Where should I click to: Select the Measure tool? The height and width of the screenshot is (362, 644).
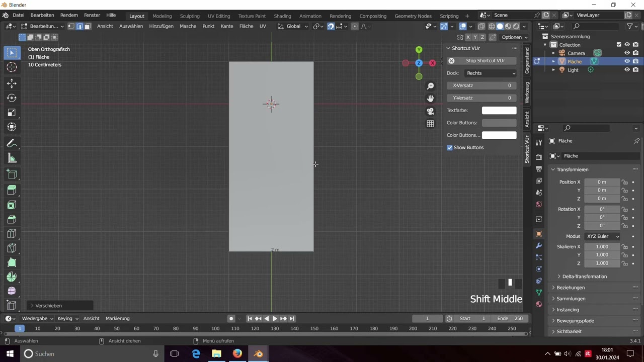click(12, 158)
